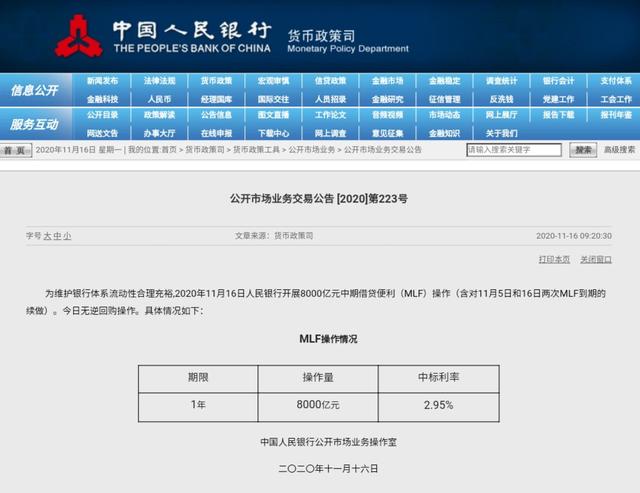This screenshot has width=640, height=493.
Task: Open the 金融稳定 menu item
Action: click(x=444, y=81)
